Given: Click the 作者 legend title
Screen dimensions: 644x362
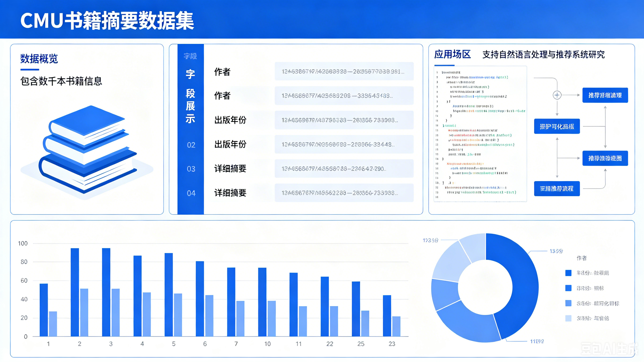Looking at the screenshot, I should click(582, 258).
